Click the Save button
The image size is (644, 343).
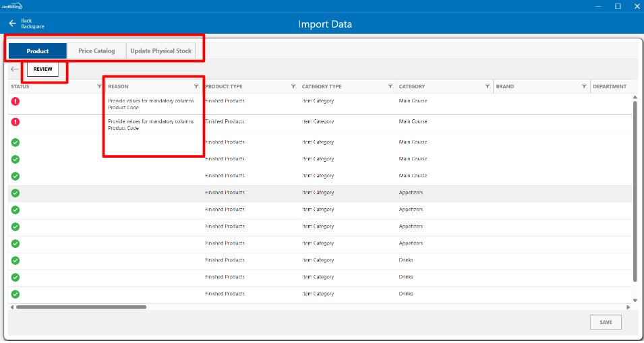[x=606, y=322]
